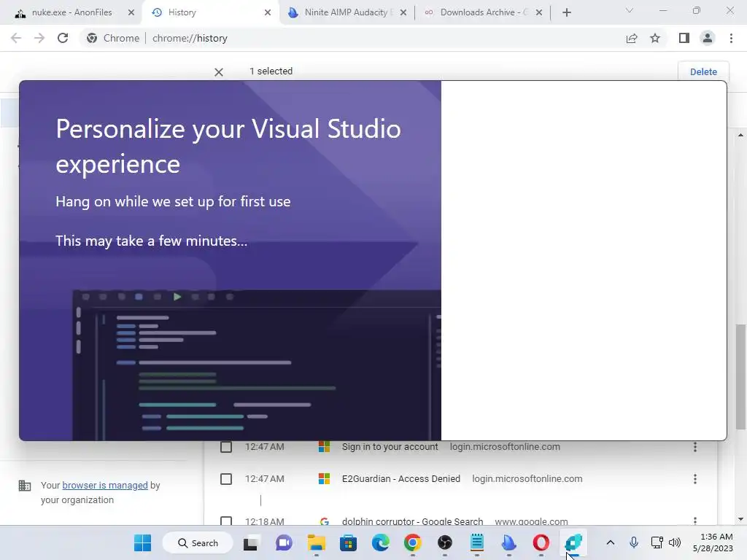Switch to the Ninite AIMP Audacity tab
The height and width of the screenshot is (560, 747).
(345, 12)
